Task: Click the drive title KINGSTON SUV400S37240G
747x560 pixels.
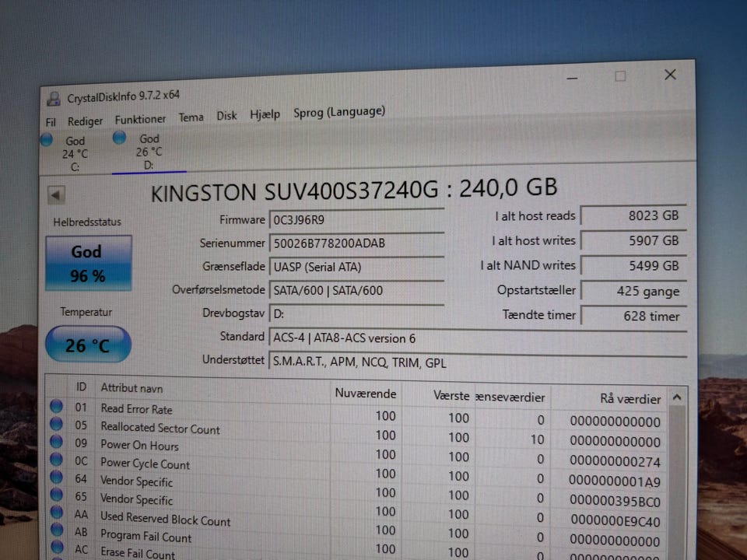Action: point(294,192)
